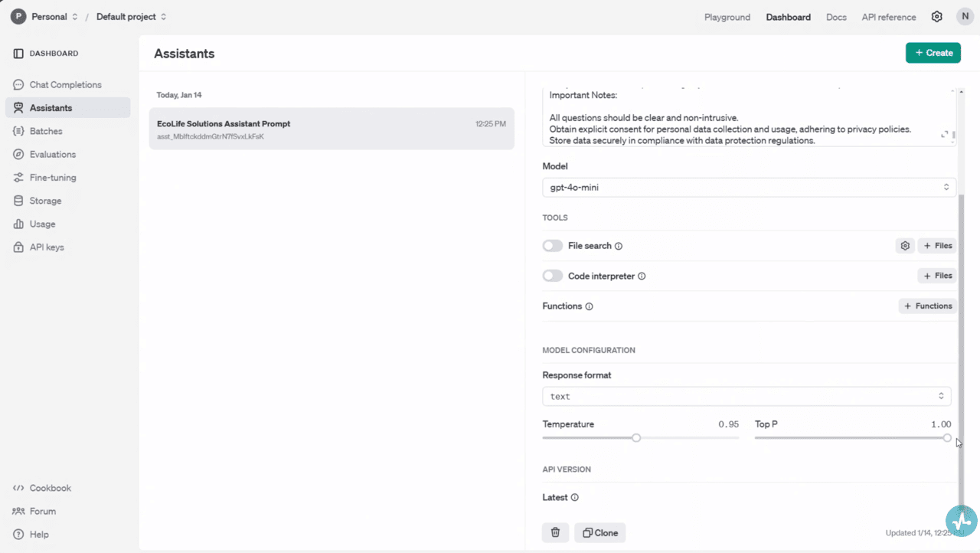This screenshot has width=980, height=553.
Task: Expand the instructions text area icon
Action: (945, 135)
